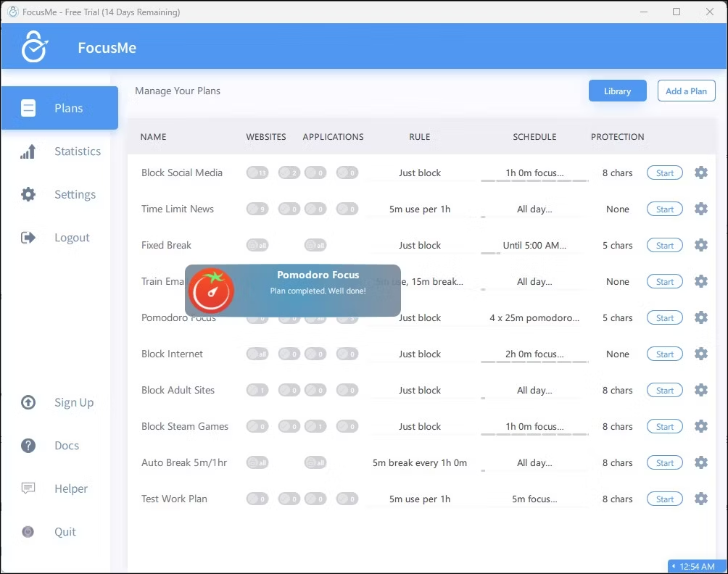Select the 'Time Limit News' plan name
Viewport: 728px width, 574px height.
pyautogui.click(x=178, y=209)
